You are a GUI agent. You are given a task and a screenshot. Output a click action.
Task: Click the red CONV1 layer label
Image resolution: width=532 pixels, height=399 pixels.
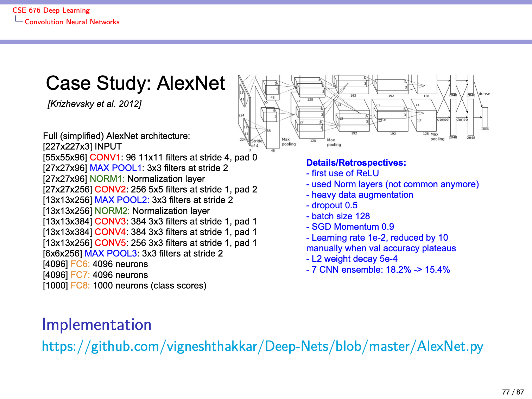pos(105,157)
